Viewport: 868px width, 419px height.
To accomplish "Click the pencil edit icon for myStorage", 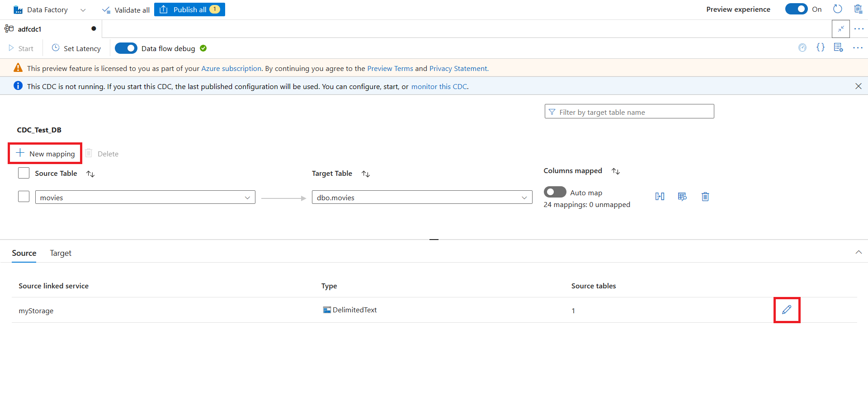I will pyautogui.click(x=787, y=310).
